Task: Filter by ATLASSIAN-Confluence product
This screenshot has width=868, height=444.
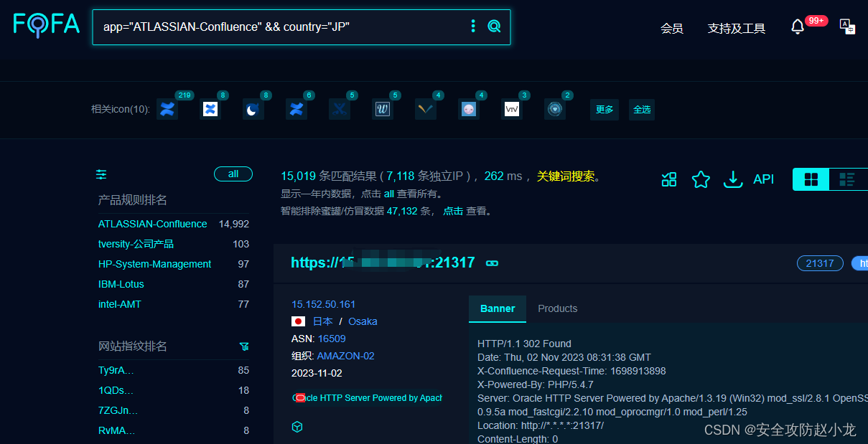Action: (x=152, y=224)
